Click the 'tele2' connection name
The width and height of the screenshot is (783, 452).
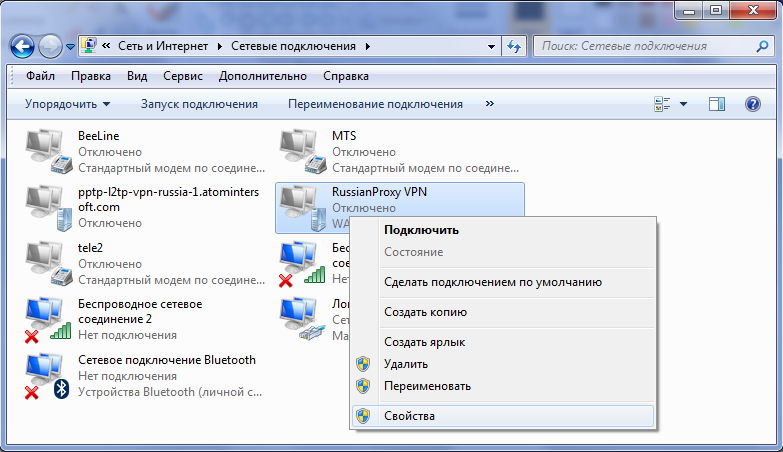[x=90, y=248]
